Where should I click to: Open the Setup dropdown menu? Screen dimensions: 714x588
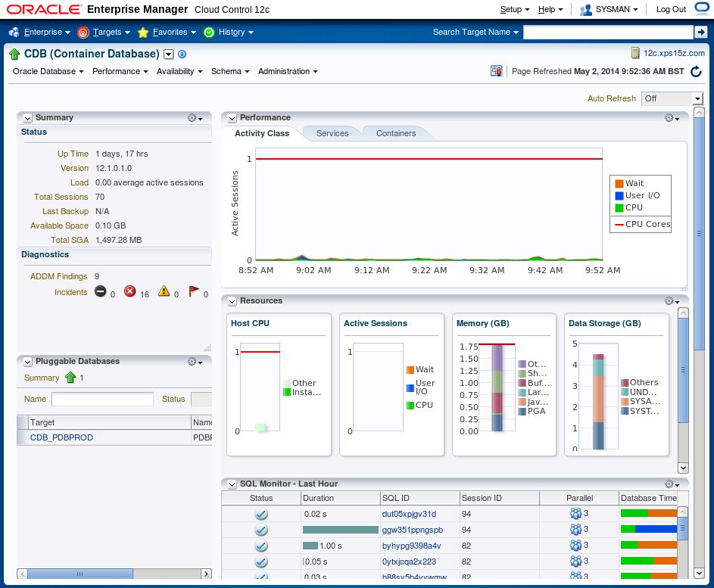coord(515,10)
